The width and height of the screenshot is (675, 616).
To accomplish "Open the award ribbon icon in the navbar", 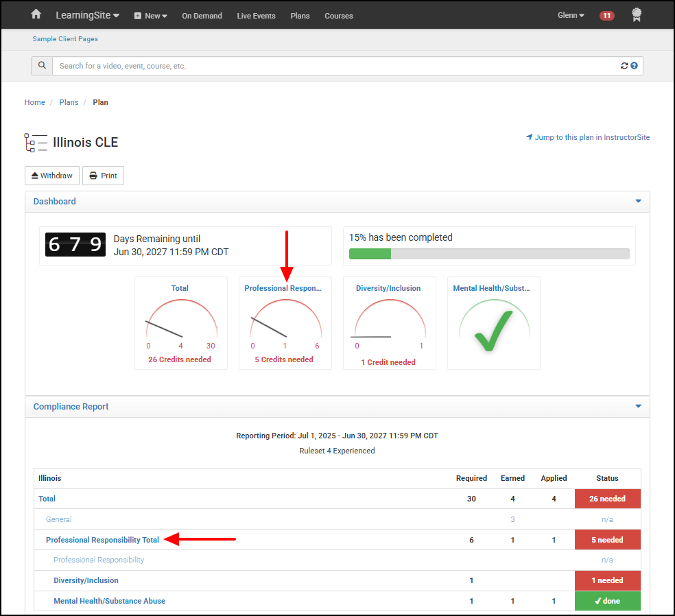I will coord(637,15).
